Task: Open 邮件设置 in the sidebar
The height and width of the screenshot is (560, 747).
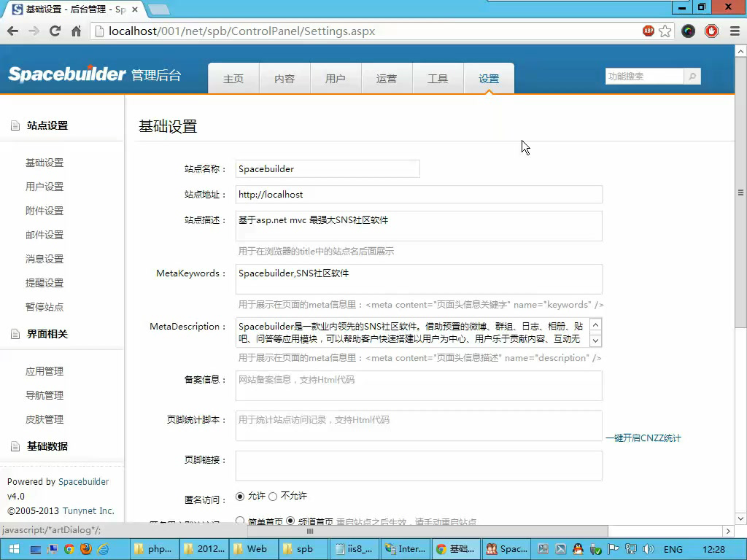Action: click(44, 235)
